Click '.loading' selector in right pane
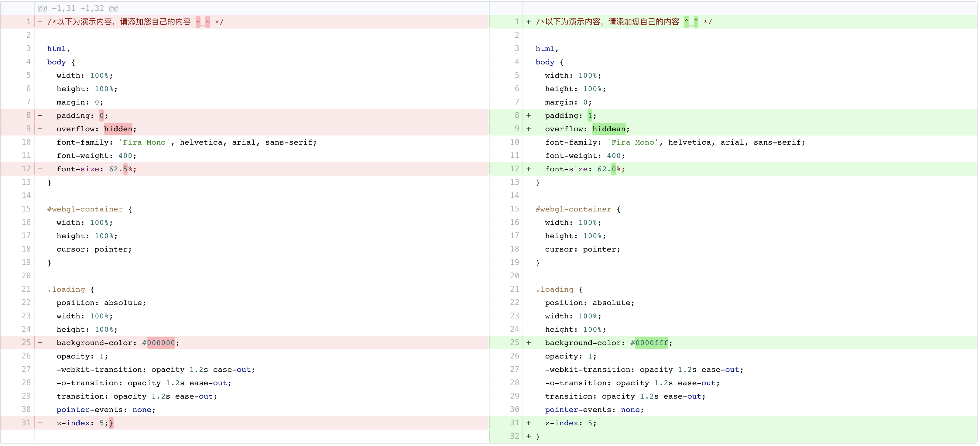 click(555, 289)
